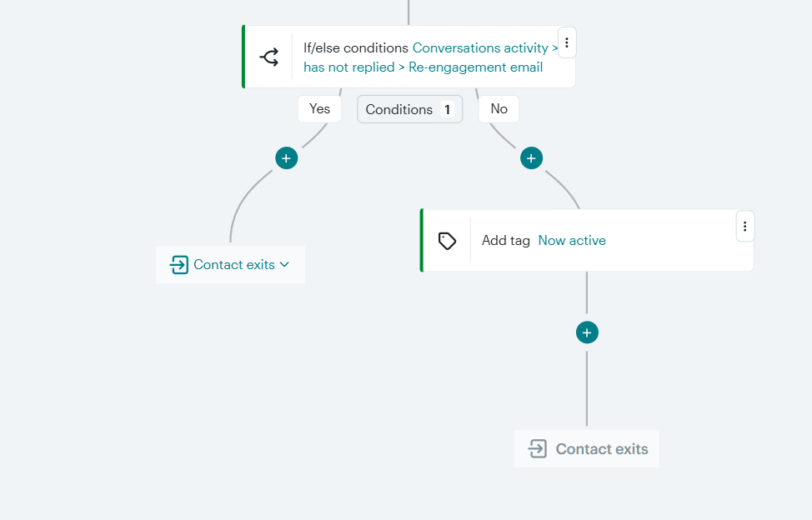This screenshot has width=812, height=520.
Task: Insert a step below Add tag using the plus icon
Action: tap(587, 332)
